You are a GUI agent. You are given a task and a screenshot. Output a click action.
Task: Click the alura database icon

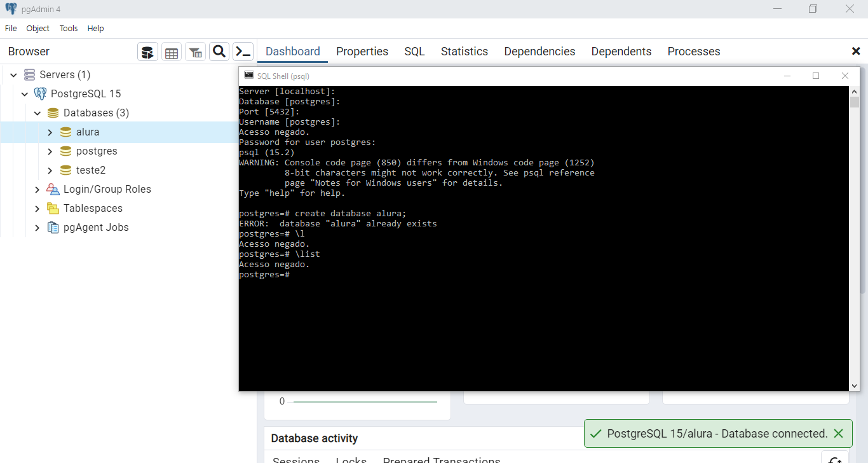65,132
